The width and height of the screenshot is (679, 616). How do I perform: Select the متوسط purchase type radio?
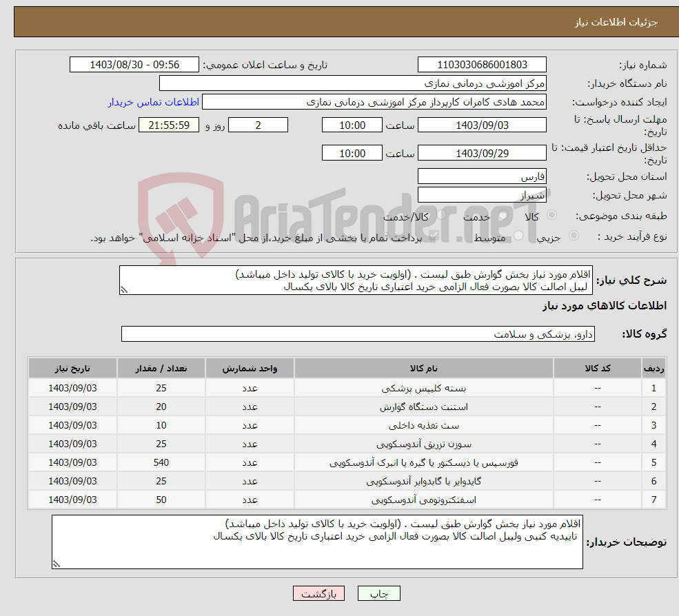click(x=518, y=235)
